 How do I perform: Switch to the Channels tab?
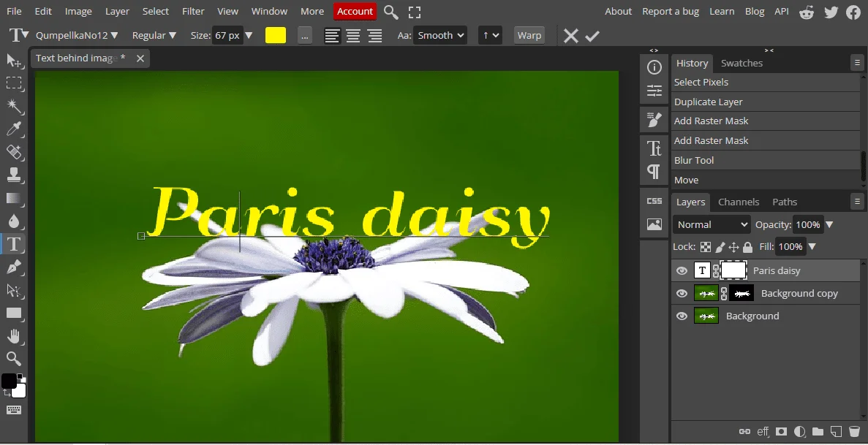[739, 202]
